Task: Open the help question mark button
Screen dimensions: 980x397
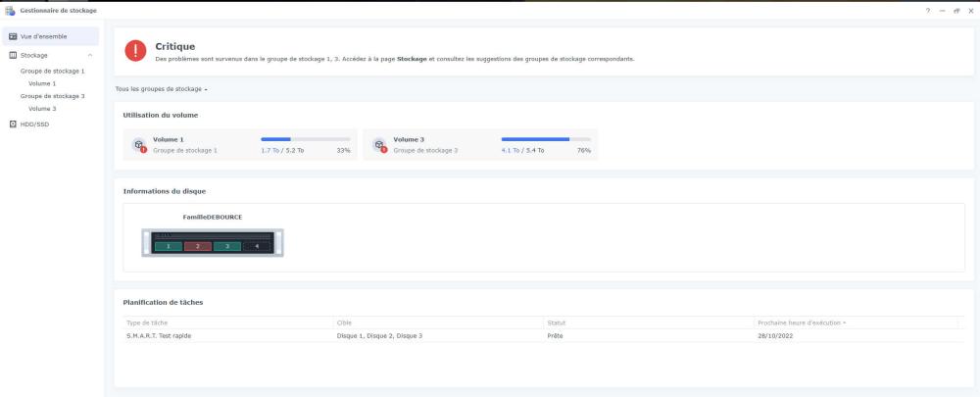Action: [927, 11]
